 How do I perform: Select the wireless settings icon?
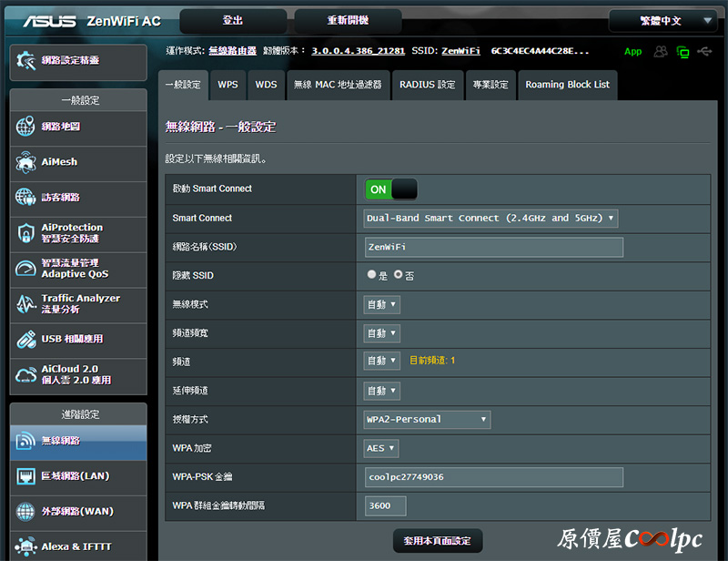25,441
